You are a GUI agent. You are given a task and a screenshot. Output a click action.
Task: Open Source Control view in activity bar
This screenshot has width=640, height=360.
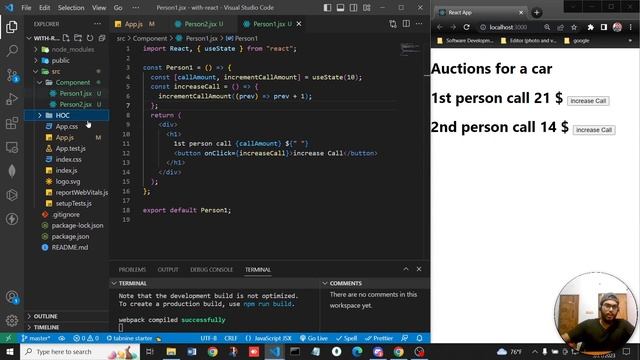click(12, 75)
